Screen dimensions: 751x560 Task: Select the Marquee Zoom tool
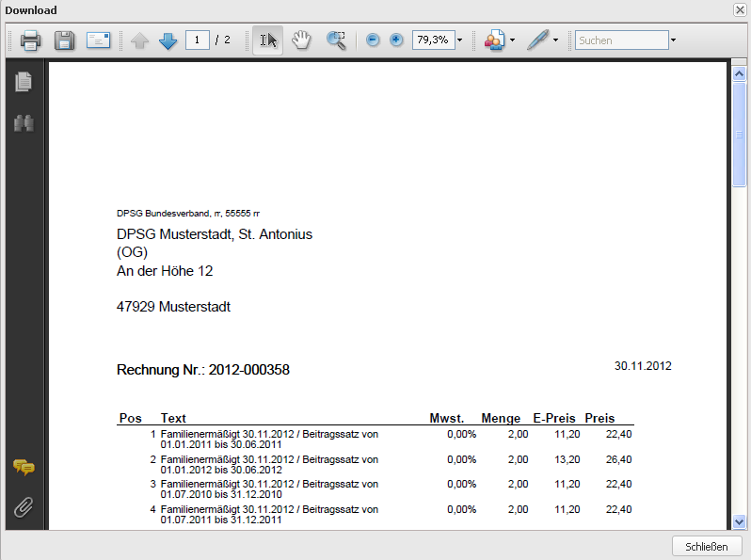(x=336, y=40)
